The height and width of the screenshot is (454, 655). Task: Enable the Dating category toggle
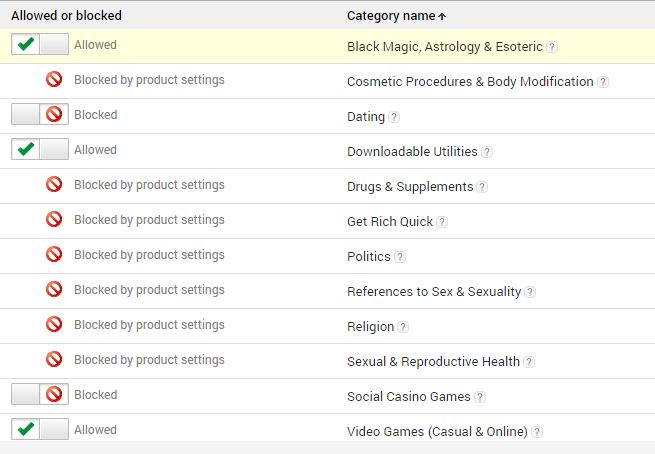click(x=40, y=115)
